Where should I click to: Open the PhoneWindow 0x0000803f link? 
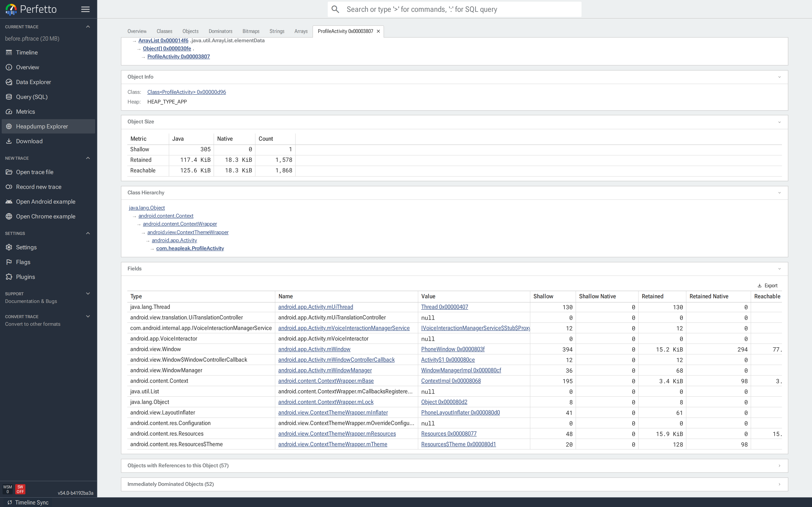pyautogui.click(x=453, y=349)
